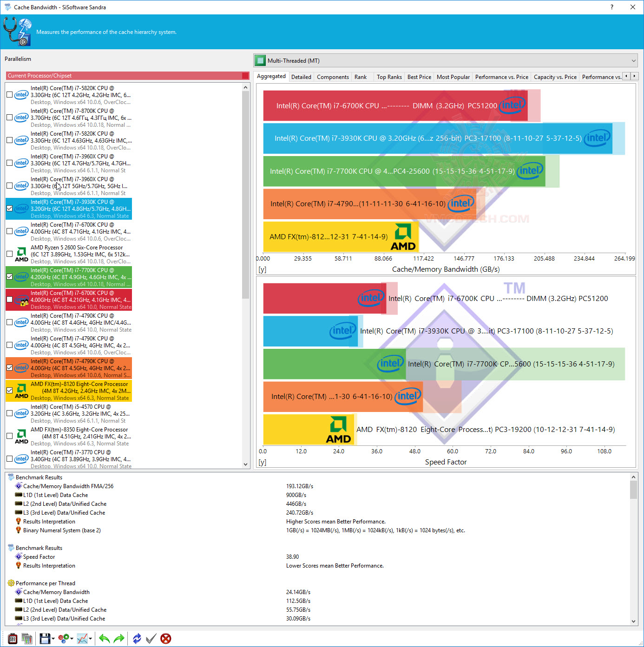Switch to the Most Popular tab

pyautogui.click(x=453, y=77)
